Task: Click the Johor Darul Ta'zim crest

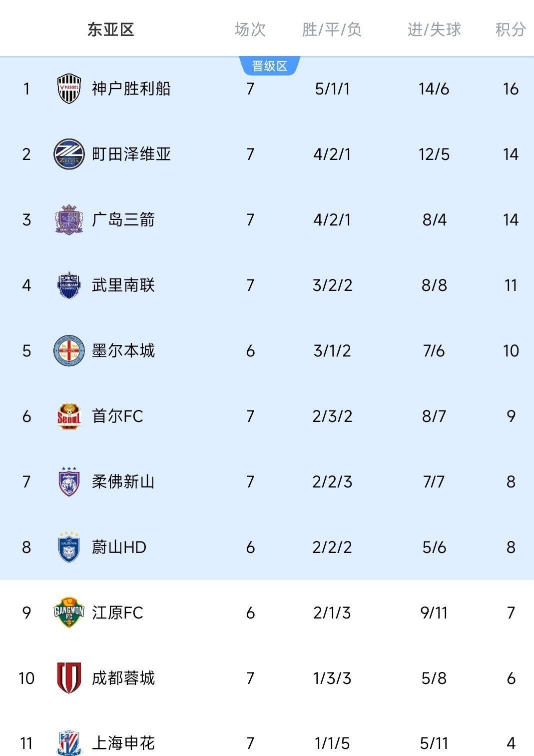Action: click(x=69, y=481)
